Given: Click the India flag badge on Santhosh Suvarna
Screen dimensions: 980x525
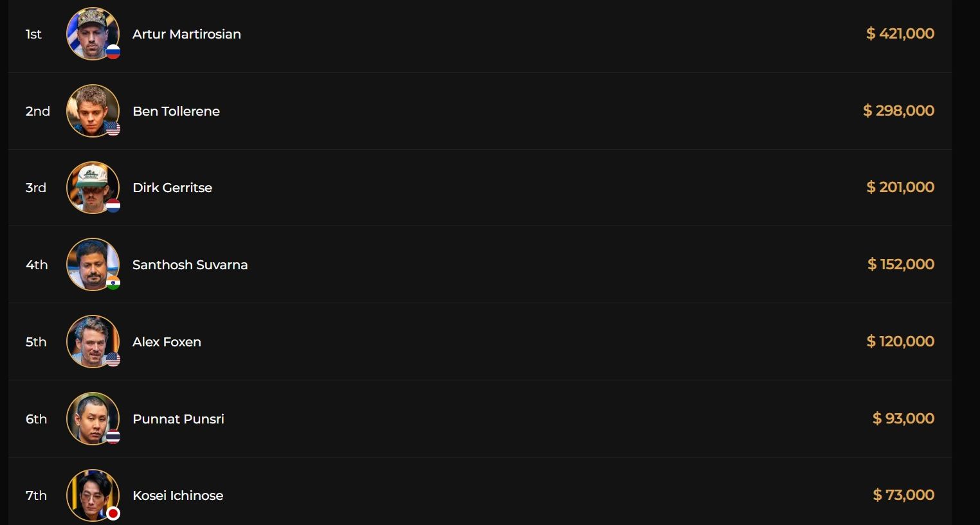Looking at the screenshot, I should coord(113,283).
